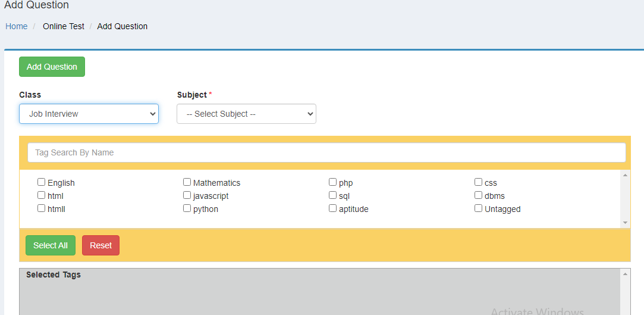Select the css tag checkbox
The height and width of the screenshot is (315, 644).
pyautogui.click(x=479, y=182)
